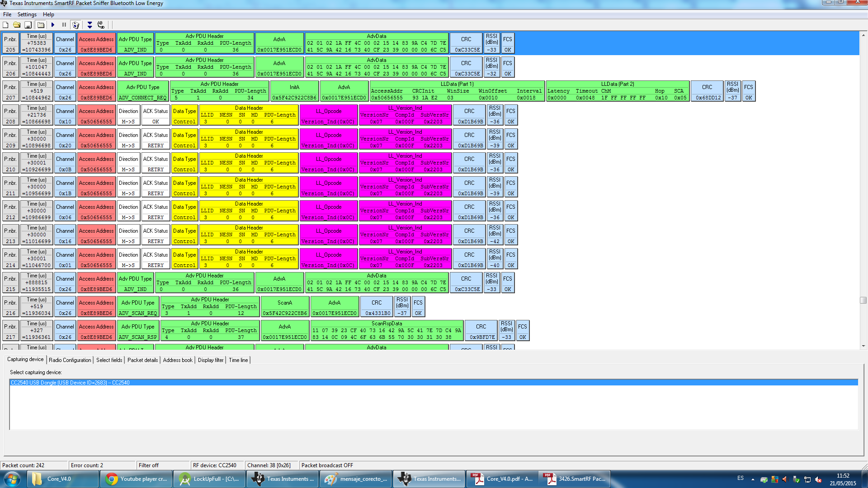This screenshot has width=868, height=488.
Task: Start packet capture with the play icon
Action: click(53, 25)
